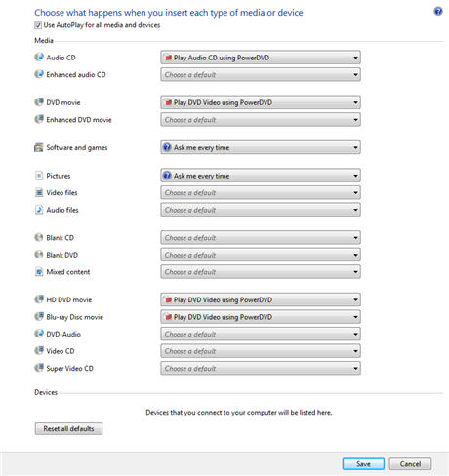Screen dimensions: 449x476
Task: Click the Audio files music note icon
Action: (39, 210)
